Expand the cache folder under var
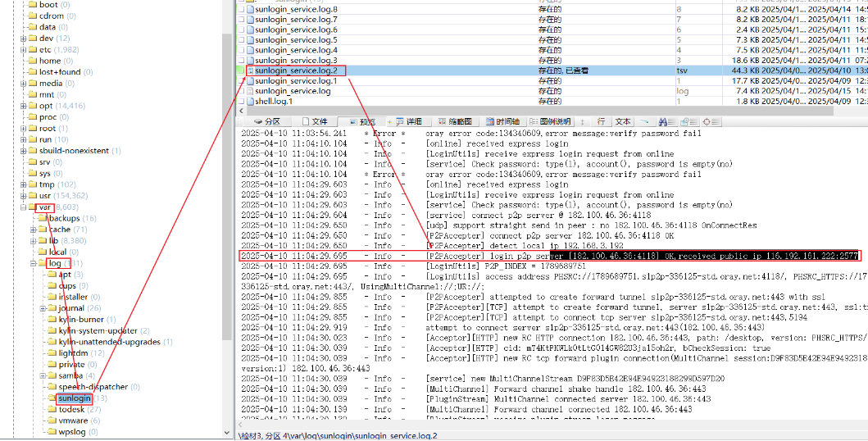868x441 pixels. click(34, 230)
